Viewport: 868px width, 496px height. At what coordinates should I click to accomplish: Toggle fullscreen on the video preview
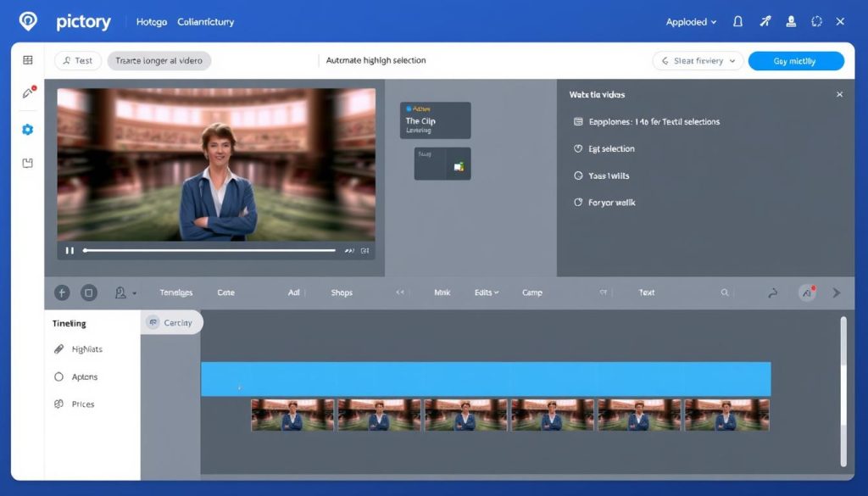tap(365, 250)
